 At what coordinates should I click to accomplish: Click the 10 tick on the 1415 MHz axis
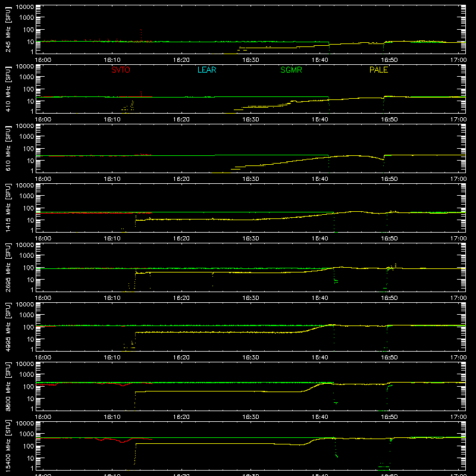pyautogui.click(x=30, y=220)
